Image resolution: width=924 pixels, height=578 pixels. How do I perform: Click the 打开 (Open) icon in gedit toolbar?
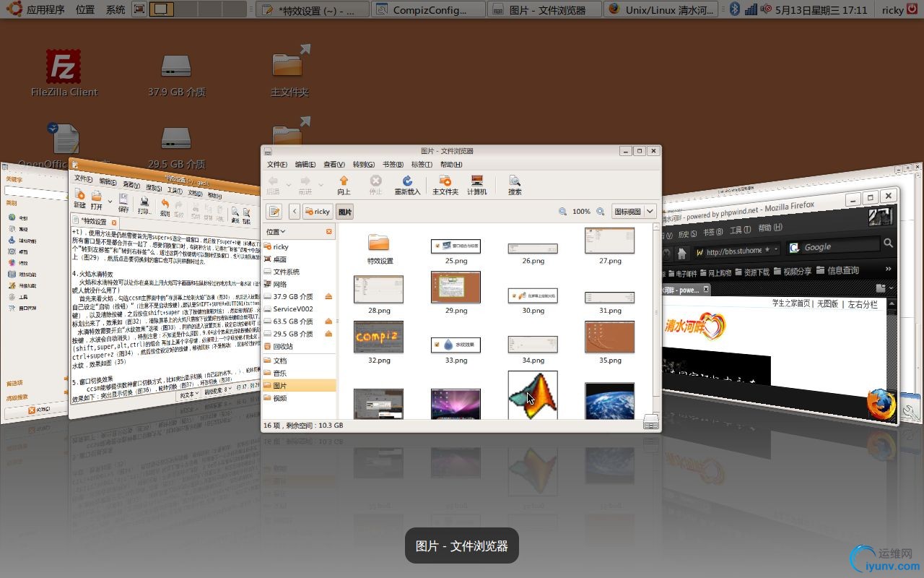point(97,200)
